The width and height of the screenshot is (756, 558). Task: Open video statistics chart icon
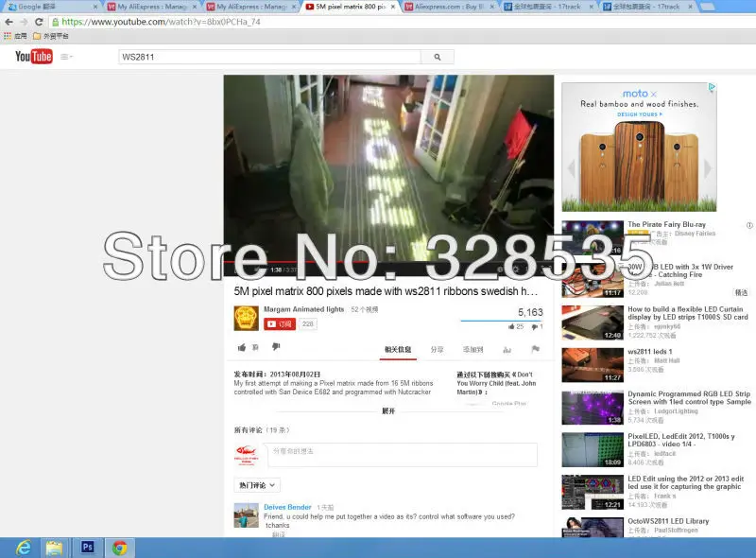(x=507, y=350)
